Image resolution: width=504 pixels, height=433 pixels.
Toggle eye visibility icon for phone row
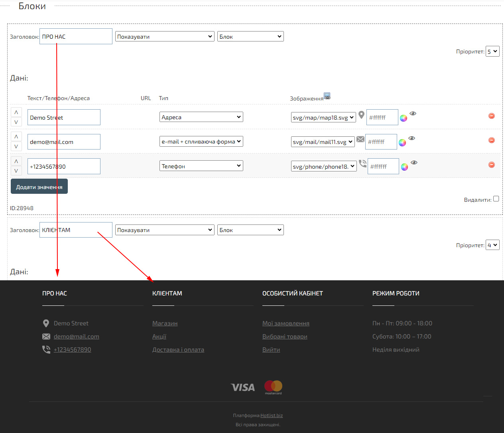pyautogui.click(x=414, y=163)
